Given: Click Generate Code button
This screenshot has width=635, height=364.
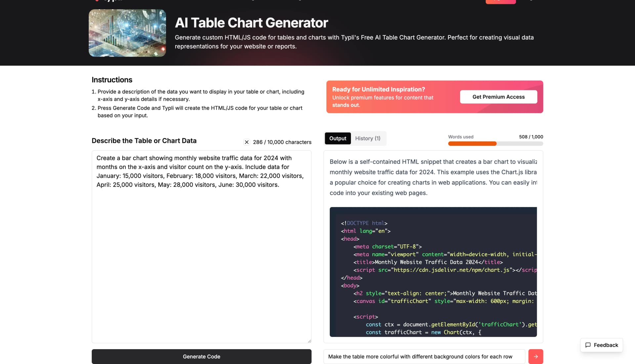Looking at the screenshot, I should pos(201,356).
